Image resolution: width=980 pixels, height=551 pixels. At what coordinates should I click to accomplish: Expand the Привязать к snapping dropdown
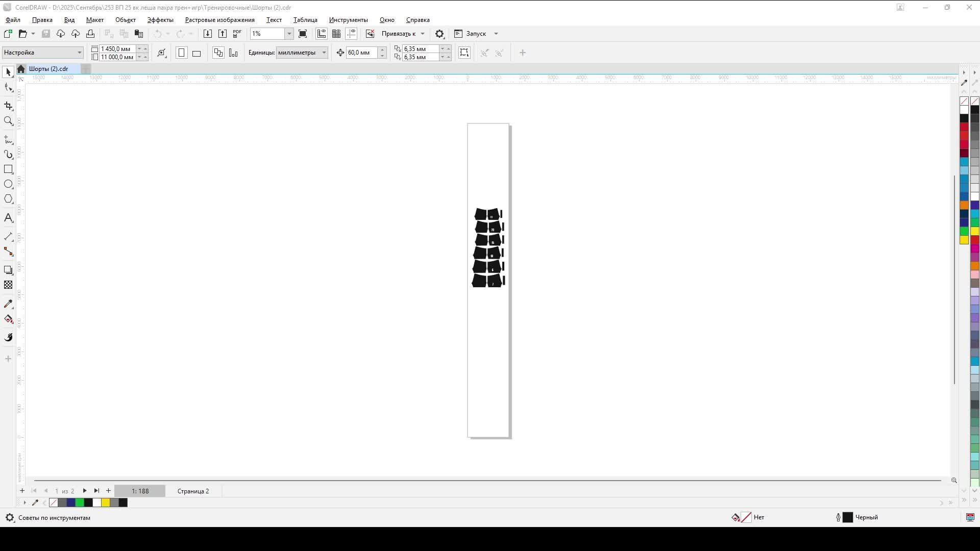[422, 33]
